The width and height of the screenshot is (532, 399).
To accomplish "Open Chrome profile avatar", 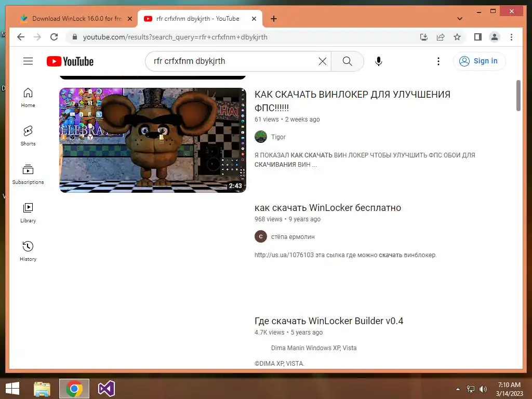I will pyautogui.click(x=495, y=37).
